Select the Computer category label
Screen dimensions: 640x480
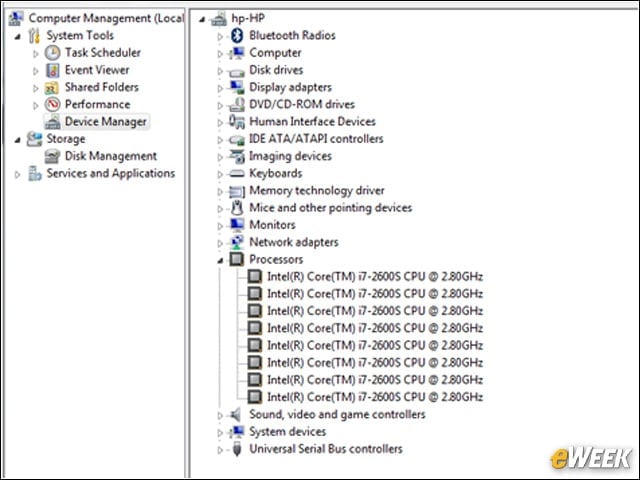click(x=276, y=53)
